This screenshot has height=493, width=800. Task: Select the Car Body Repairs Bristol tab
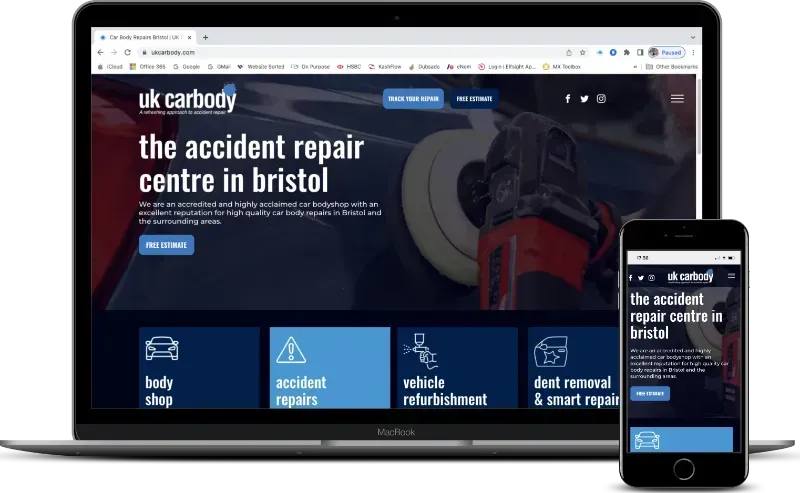click(x=145, y=37)
